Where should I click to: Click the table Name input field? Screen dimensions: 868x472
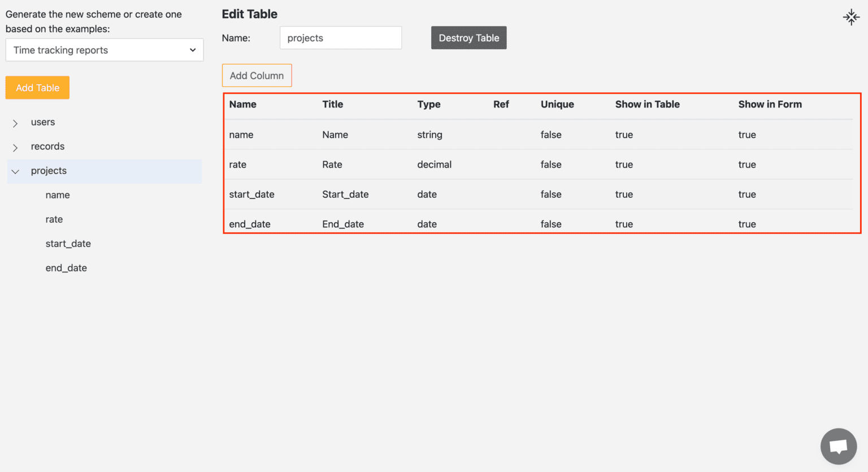[x=340, y=38]
